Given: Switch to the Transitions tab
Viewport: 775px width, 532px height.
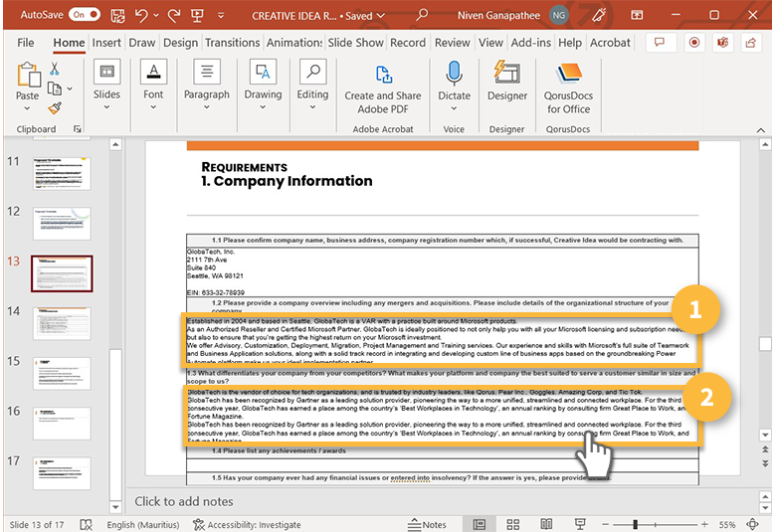Looking at the screenshot, I should tap(232, 43).
